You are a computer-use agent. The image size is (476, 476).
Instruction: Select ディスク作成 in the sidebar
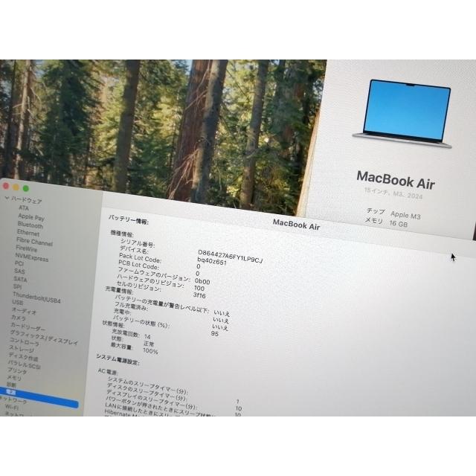click(x=23, y=356)
